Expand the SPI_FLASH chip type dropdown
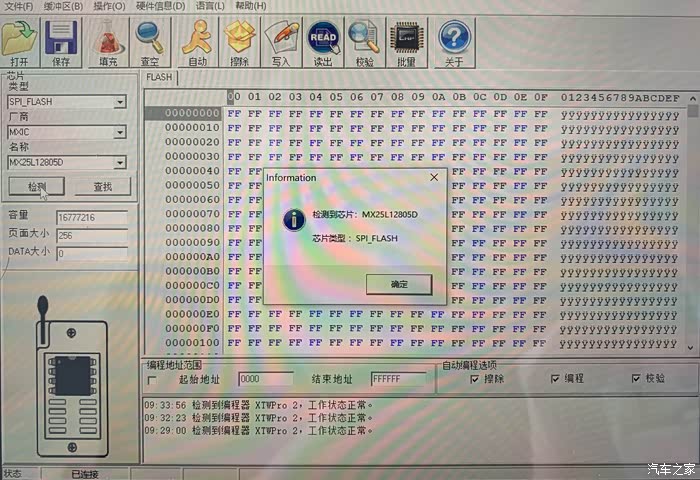The height and width of the screenshot is (480, 700). tap(120, 102)
